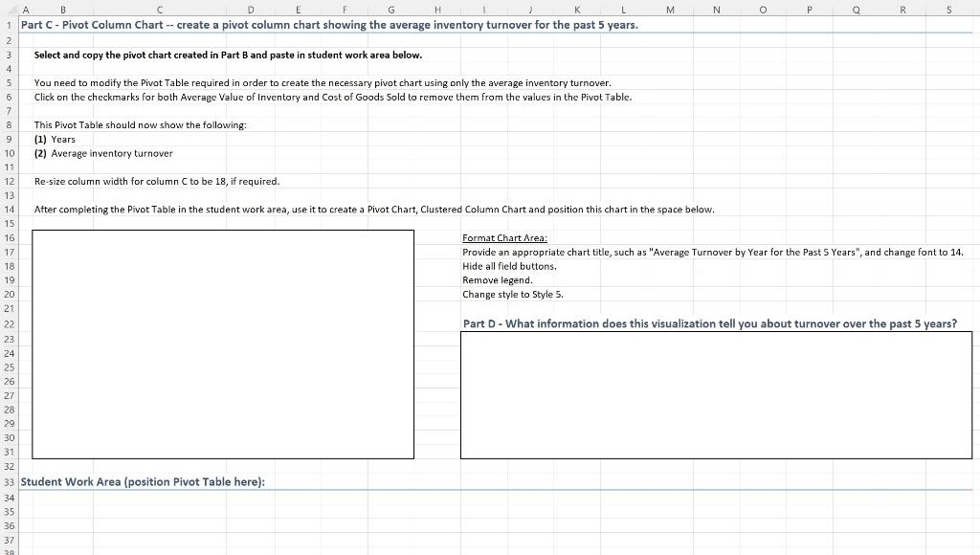
Task: Select column D header
Action: (x=251, y=10)
